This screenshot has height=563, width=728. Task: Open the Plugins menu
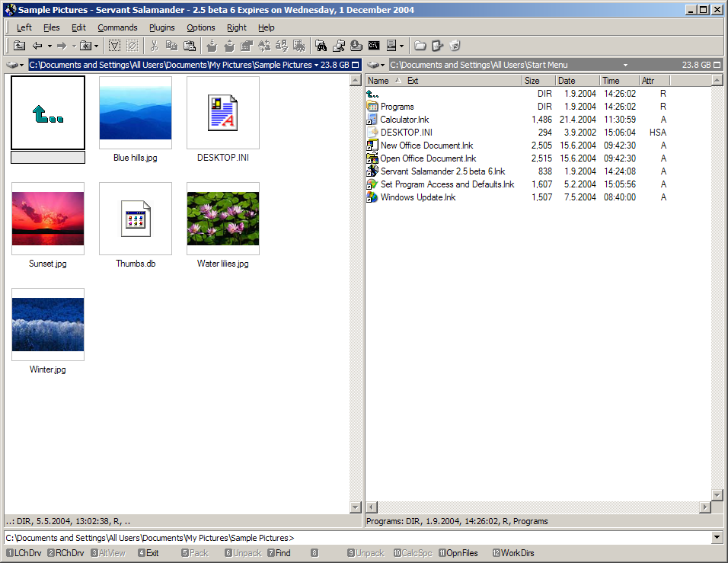tap(161, 27)
